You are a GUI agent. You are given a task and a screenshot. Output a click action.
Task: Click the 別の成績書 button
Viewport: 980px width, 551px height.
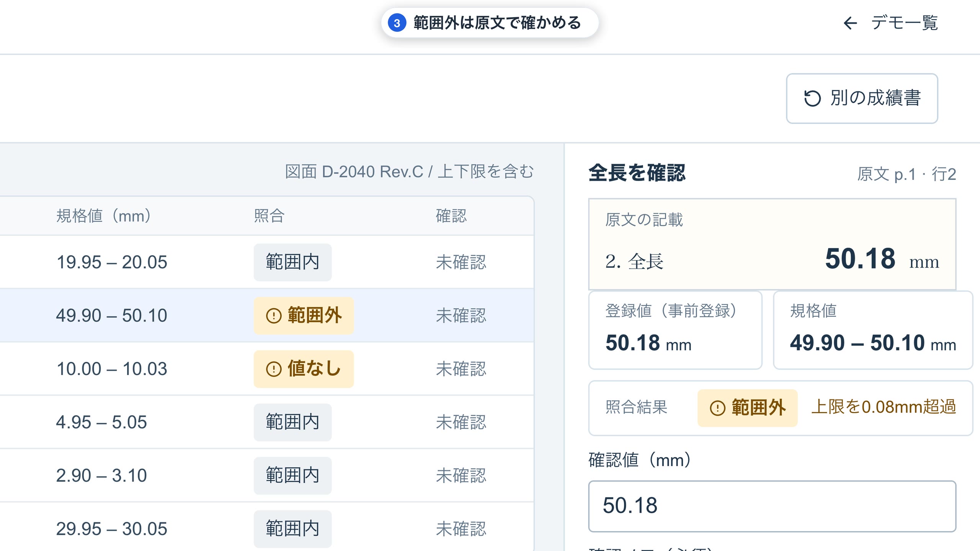tap(862, 98)
